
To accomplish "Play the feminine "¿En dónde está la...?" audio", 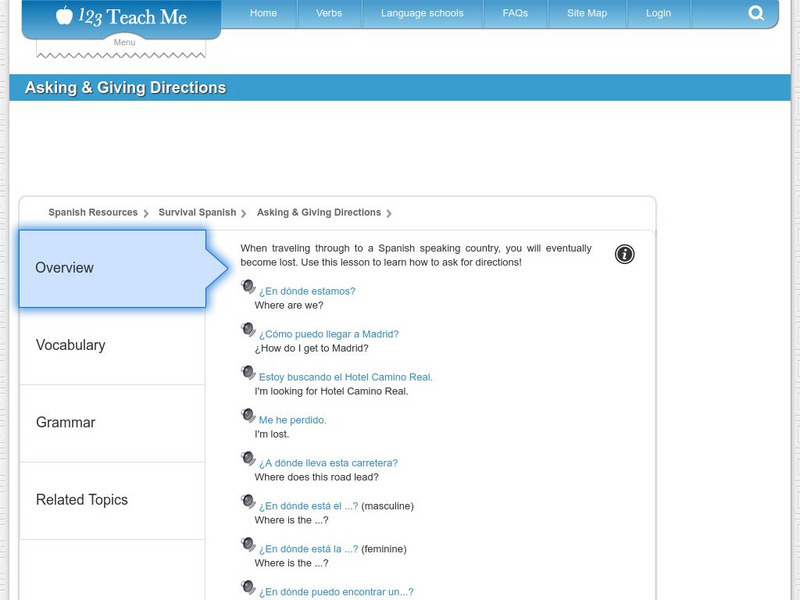I will [248, 545].
